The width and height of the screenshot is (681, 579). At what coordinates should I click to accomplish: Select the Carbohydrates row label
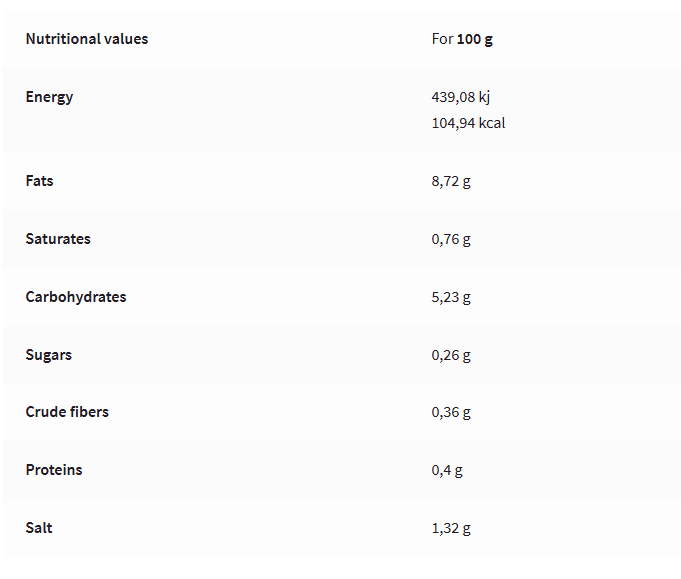click(76, 297)
